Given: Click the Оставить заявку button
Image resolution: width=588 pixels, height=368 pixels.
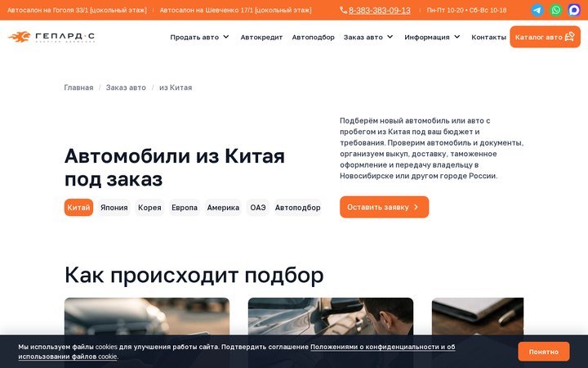Looking at the screenshot, I should (x=384, y=207).
